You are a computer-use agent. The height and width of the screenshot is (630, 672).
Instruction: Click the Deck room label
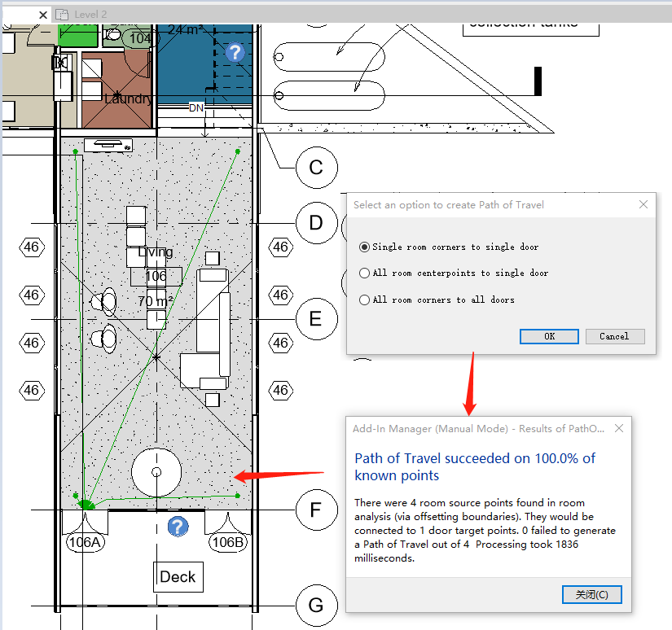[178, 576]
